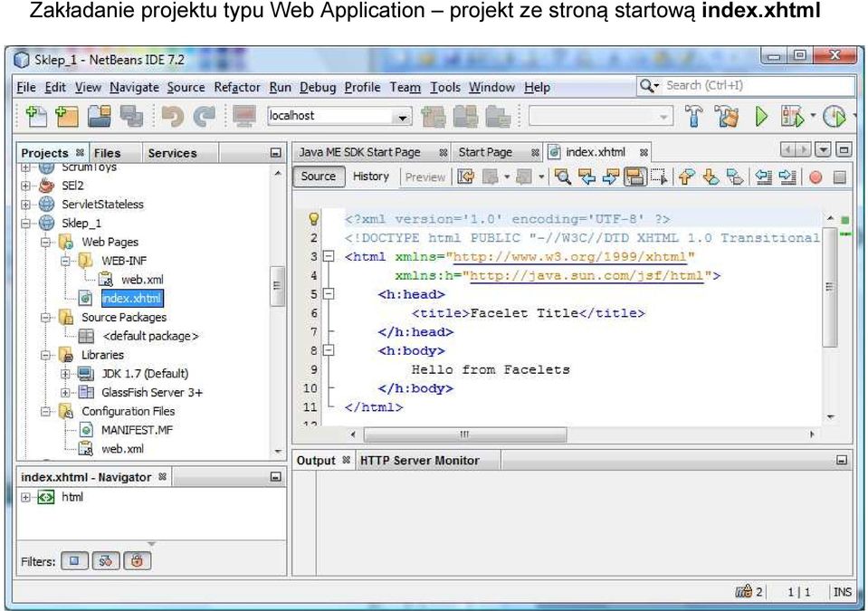Click the INS insert mode indicator
This screenshot has height=611, width=868.
click(843, 592)
